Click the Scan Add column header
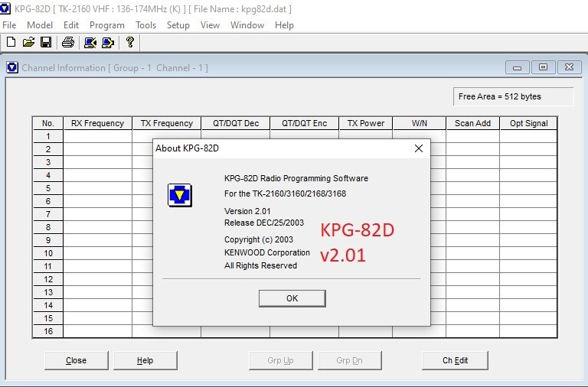Viewport: 588px width, 387px height. (x=473, y=123)
